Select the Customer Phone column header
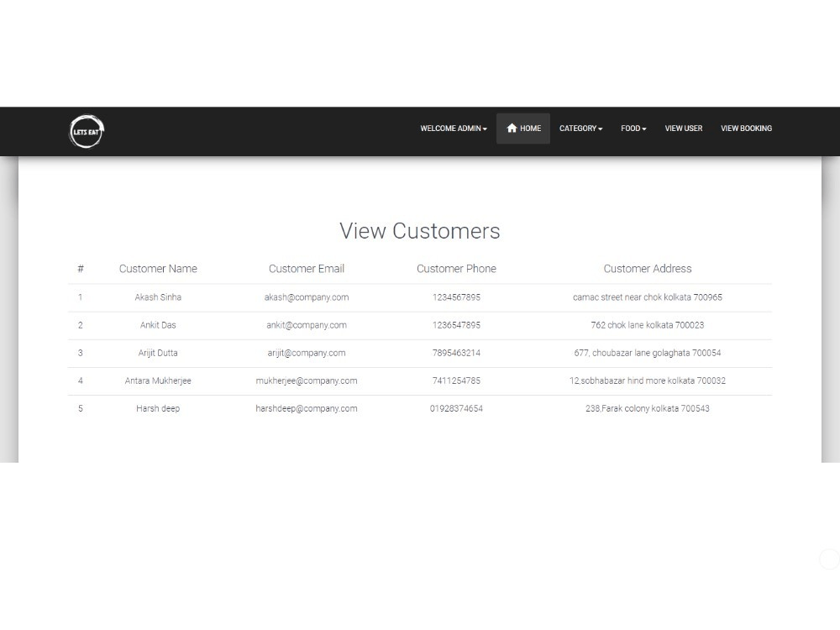The height and width of the screenshot is (630, 840). coord(456,269)
